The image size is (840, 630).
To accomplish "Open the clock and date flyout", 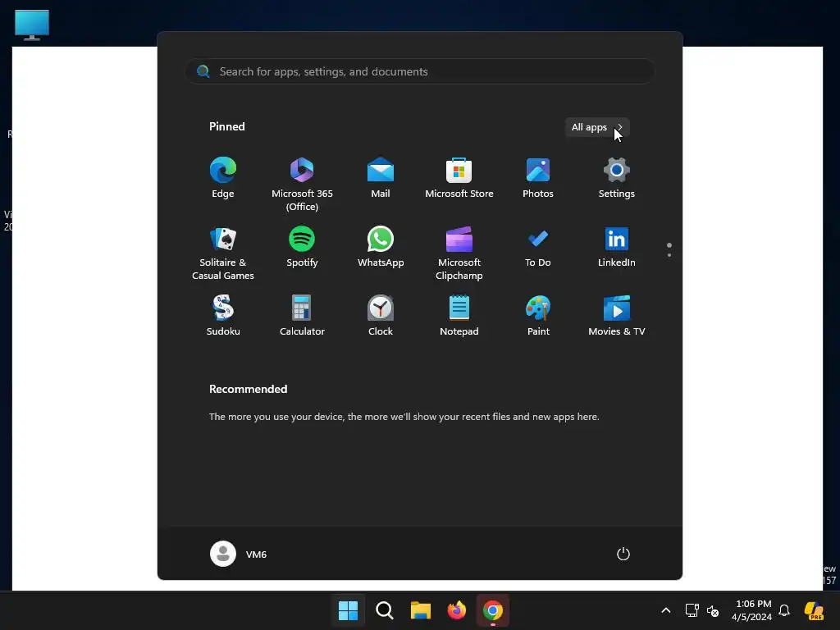I will tap(751, 610).
